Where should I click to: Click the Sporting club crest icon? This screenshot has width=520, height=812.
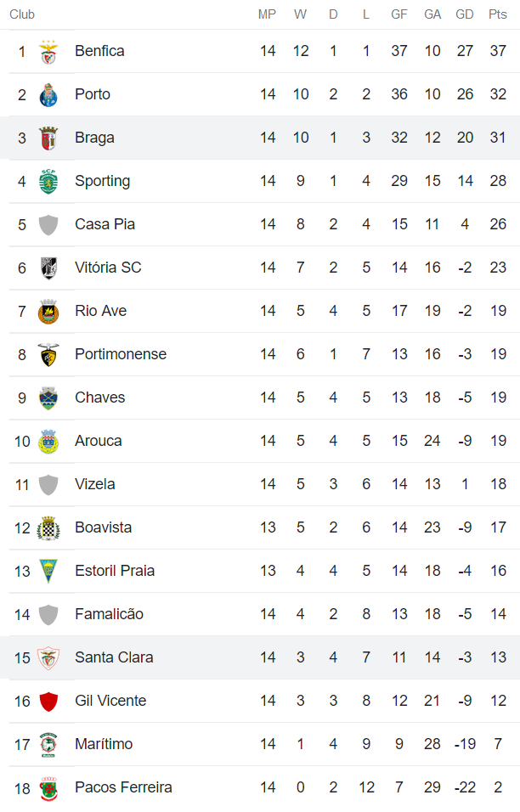click(x=48, y=182)
